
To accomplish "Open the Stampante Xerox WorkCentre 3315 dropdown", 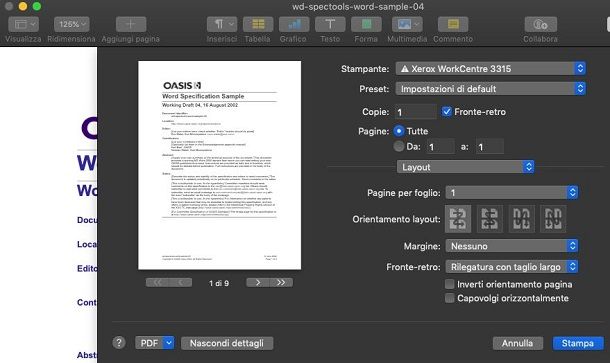I will (x=491, y=69).
